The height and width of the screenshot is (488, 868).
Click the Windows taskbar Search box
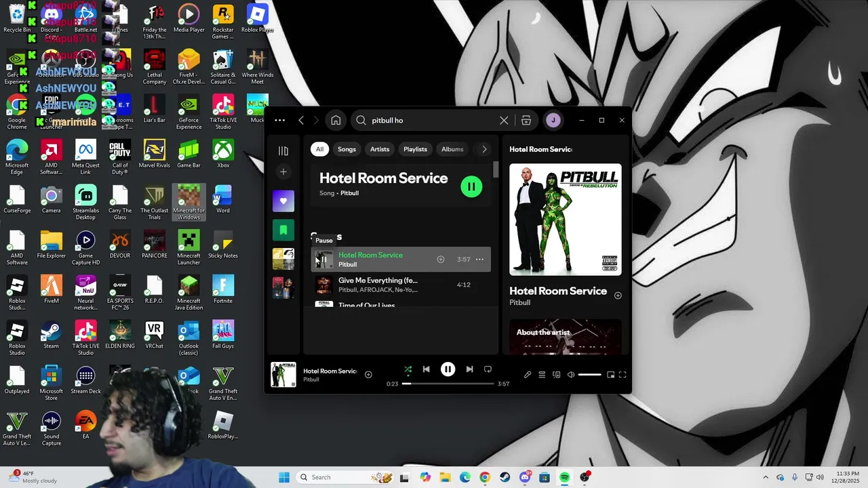345,477
